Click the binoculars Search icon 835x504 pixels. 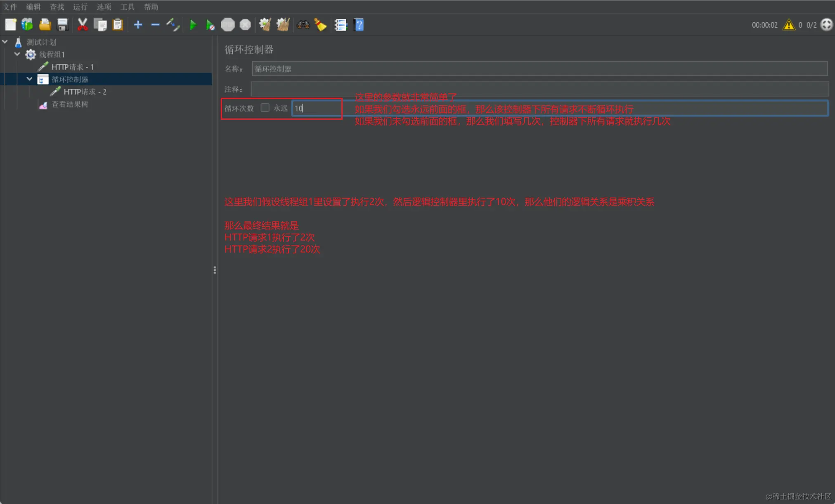pyautogui.click(x=303, y=25)
